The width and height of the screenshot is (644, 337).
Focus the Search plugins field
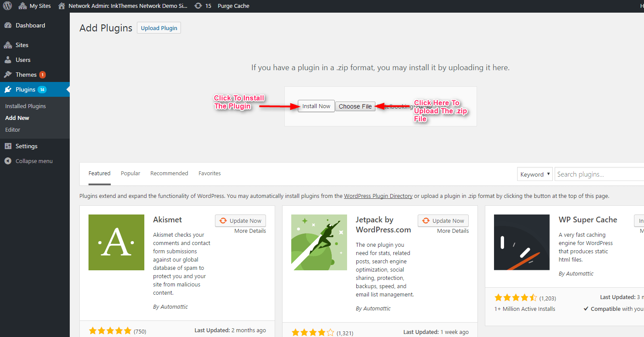point(600,174)
